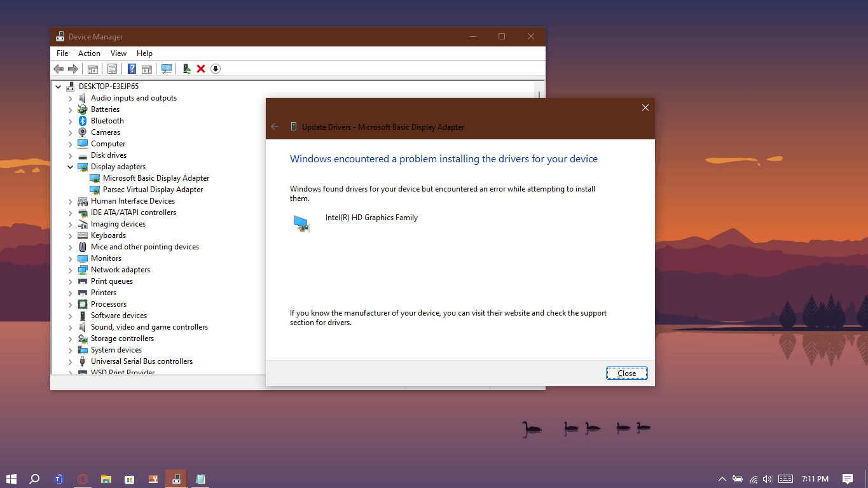Click Show/Hide Console Tree toolbar icon
The width and height of the screenshot is (868, 488).
(x=93, y=69)
